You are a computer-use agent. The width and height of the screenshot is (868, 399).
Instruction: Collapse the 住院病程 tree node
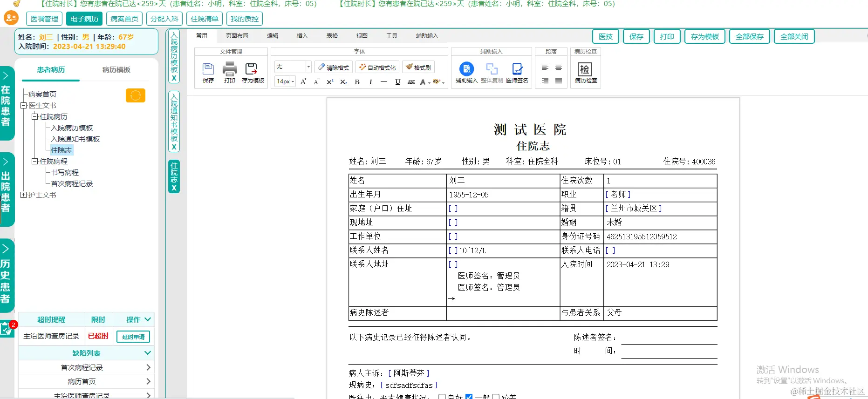pos(34,162)
